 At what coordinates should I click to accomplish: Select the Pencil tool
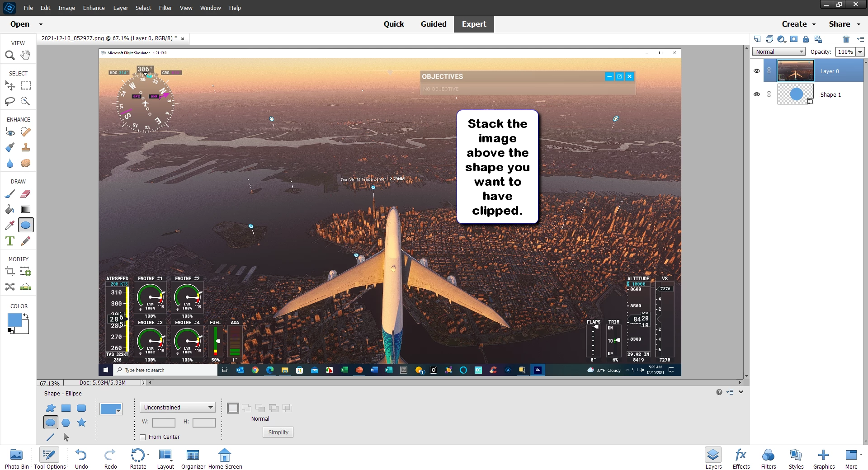(26, 241)
